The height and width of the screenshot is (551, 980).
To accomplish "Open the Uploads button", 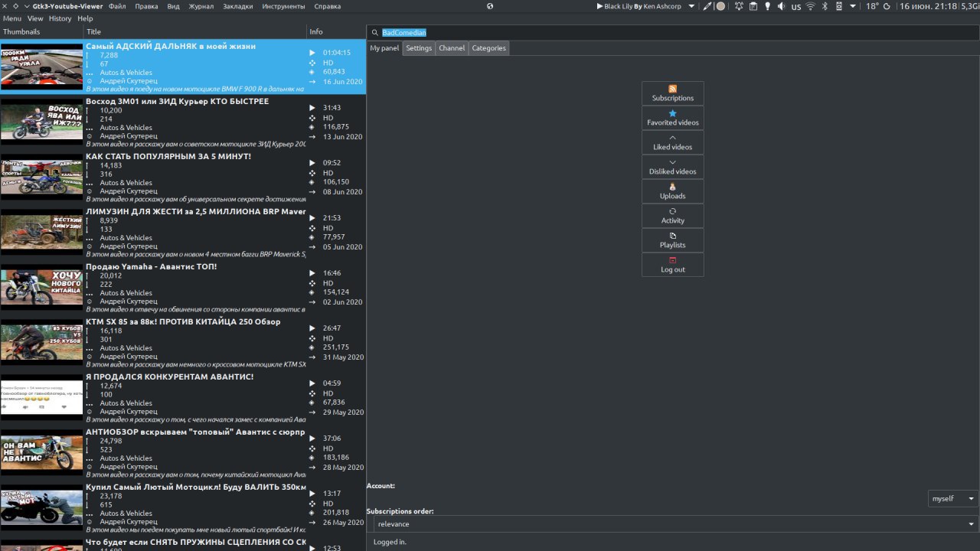I will 673,191.
